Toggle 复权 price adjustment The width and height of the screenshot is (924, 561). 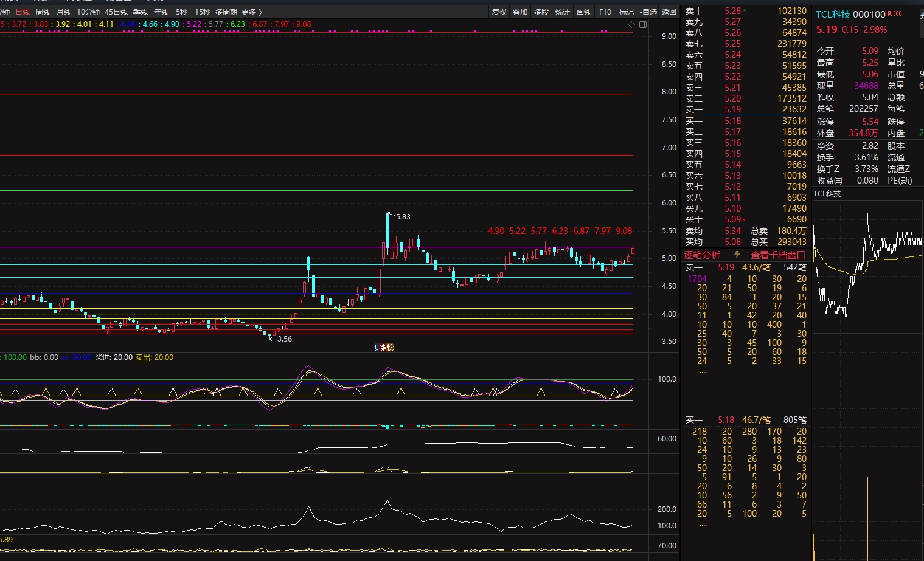[499, 12]
